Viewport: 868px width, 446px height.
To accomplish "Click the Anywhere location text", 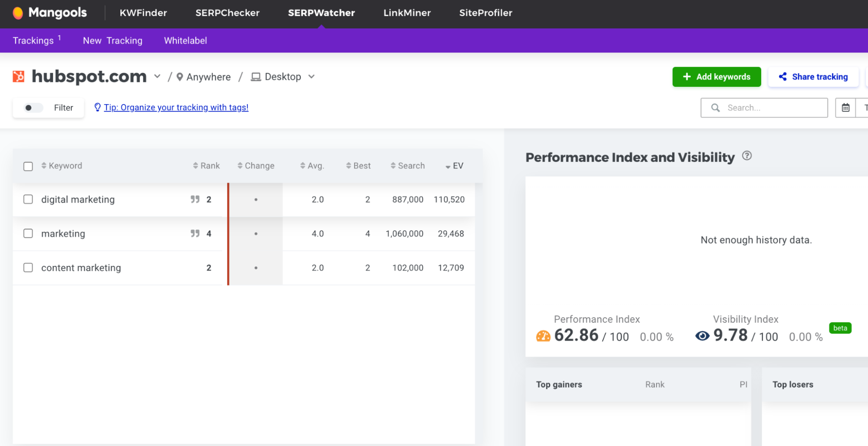I will point(208,77).
